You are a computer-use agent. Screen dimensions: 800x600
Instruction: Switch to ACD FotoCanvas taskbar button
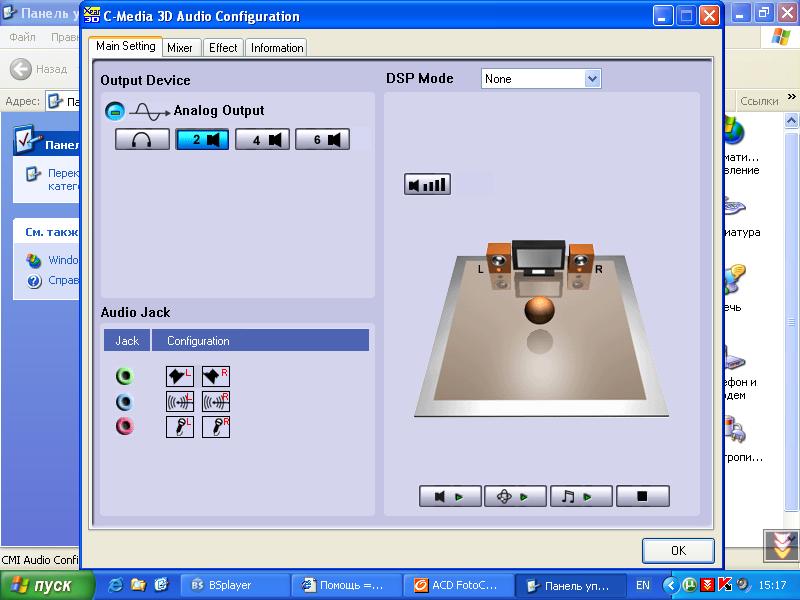click(x=458, y=585)
